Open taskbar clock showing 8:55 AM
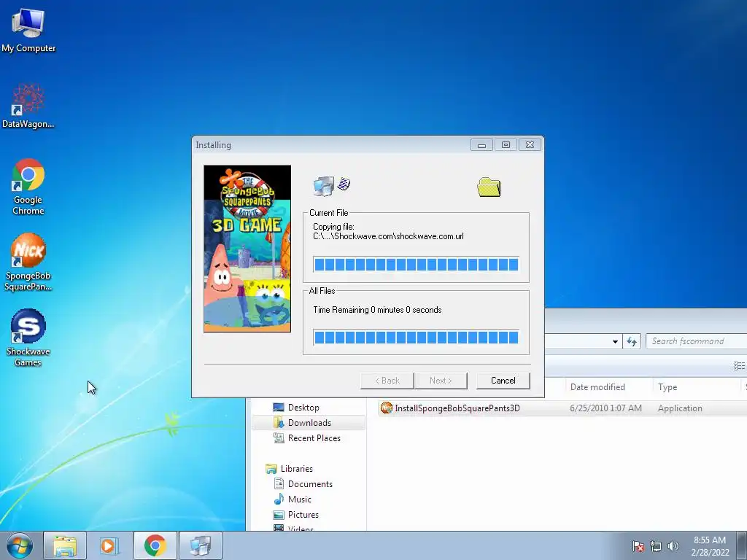The height and width of the screenshot is (560, 747). pyautogui.click(x=709, y=546)
